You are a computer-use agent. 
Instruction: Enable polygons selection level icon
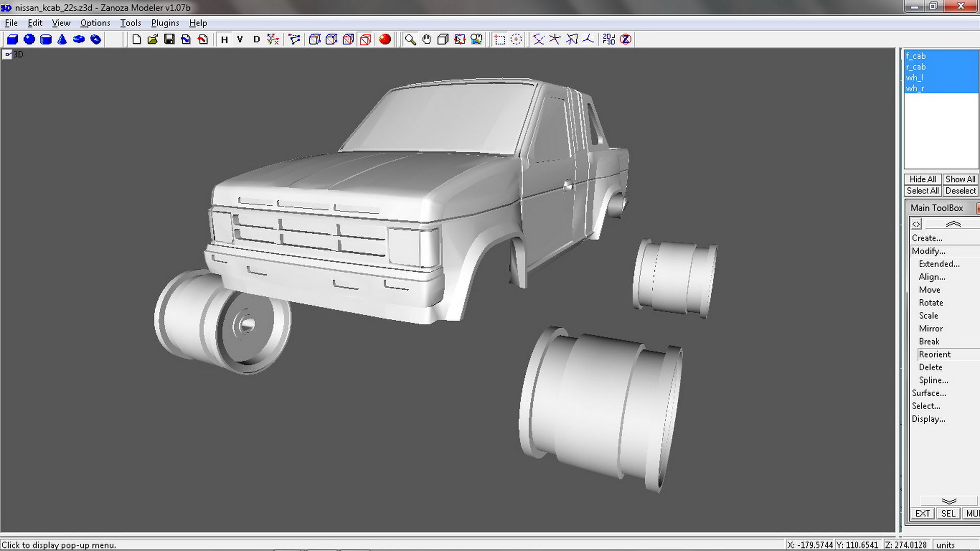[x=572, y=39]
